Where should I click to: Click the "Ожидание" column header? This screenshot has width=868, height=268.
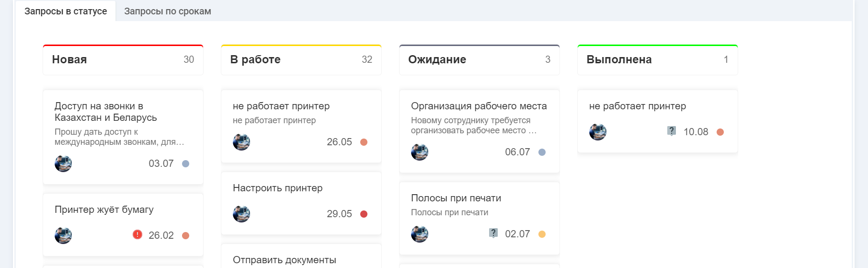point(437,59)
